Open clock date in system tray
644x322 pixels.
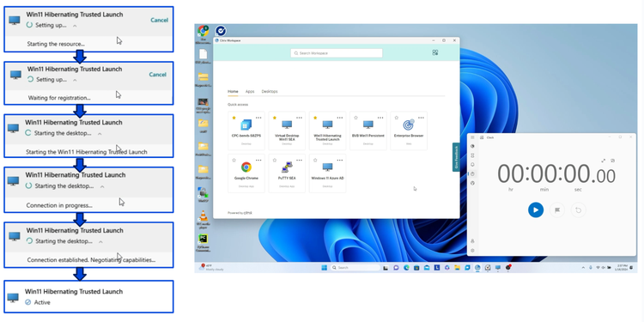[621, 268]
